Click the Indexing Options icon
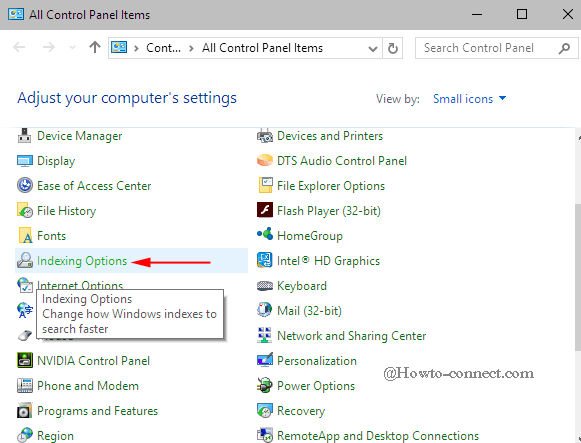 pyautogui.click(x=24, y=261)
